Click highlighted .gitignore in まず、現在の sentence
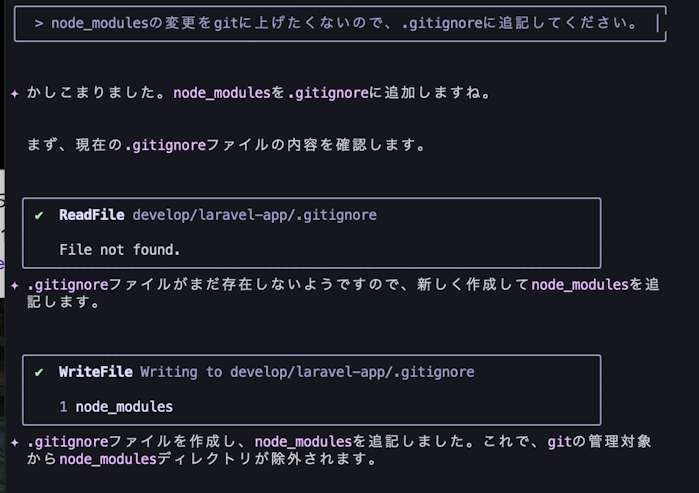 [x=165, y=145]
